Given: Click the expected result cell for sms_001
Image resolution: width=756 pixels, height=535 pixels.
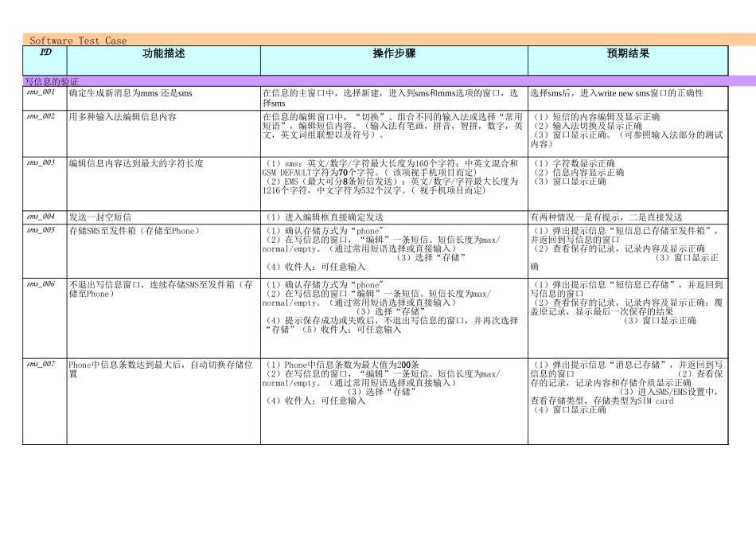Looking at the screenshot, I should 617,94.
